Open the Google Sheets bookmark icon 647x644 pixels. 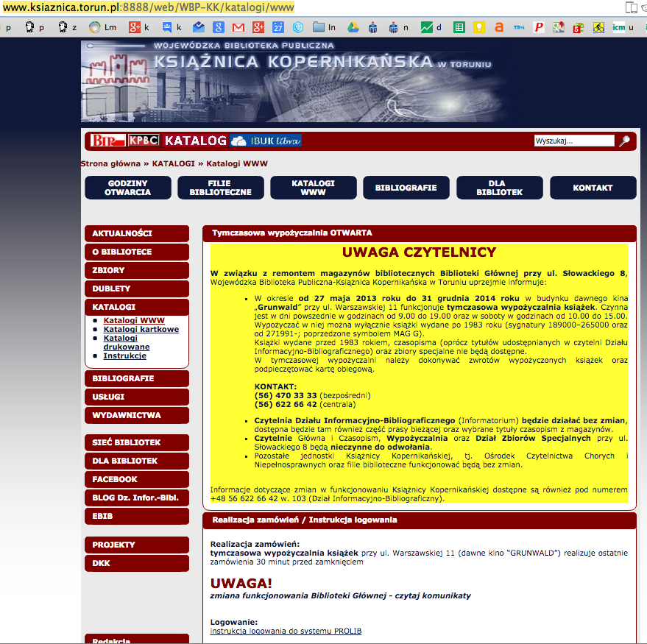459,27
